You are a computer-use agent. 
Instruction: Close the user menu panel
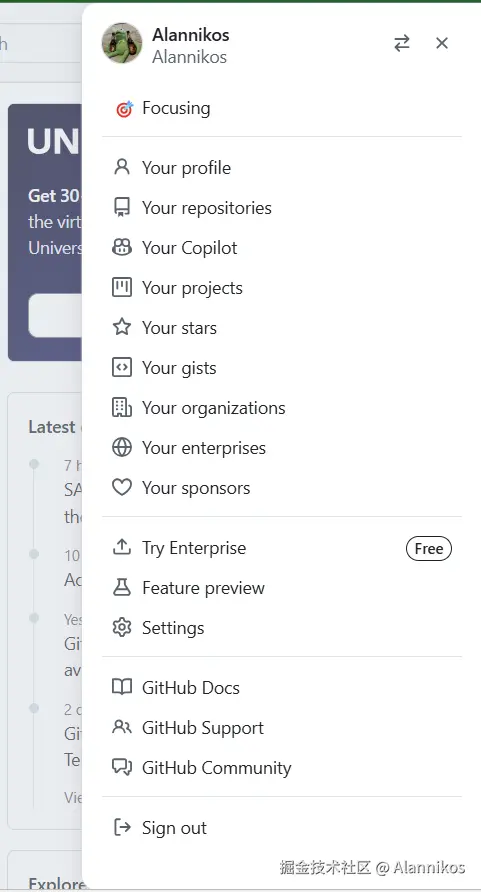tap(442, 43)
